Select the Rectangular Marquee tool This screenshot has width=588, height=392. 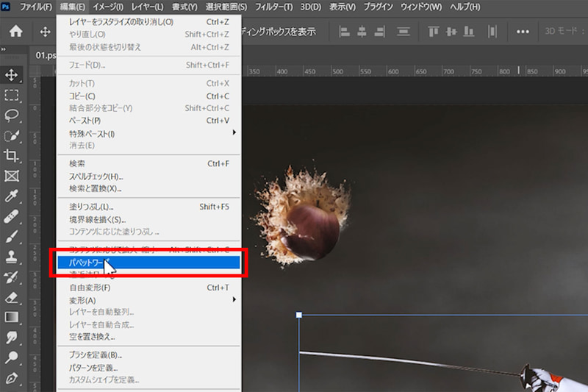click(11, 95)
